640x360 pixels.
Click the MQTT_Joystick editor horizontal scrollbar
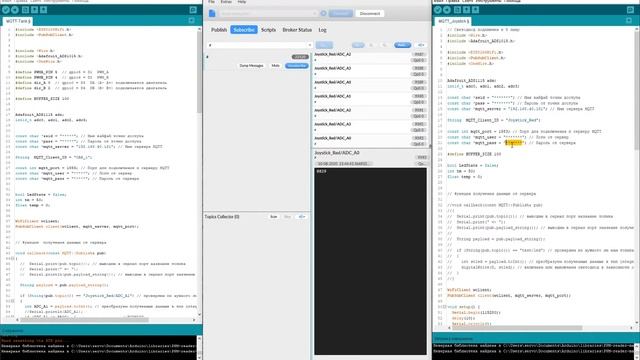[x=516, y=327]
